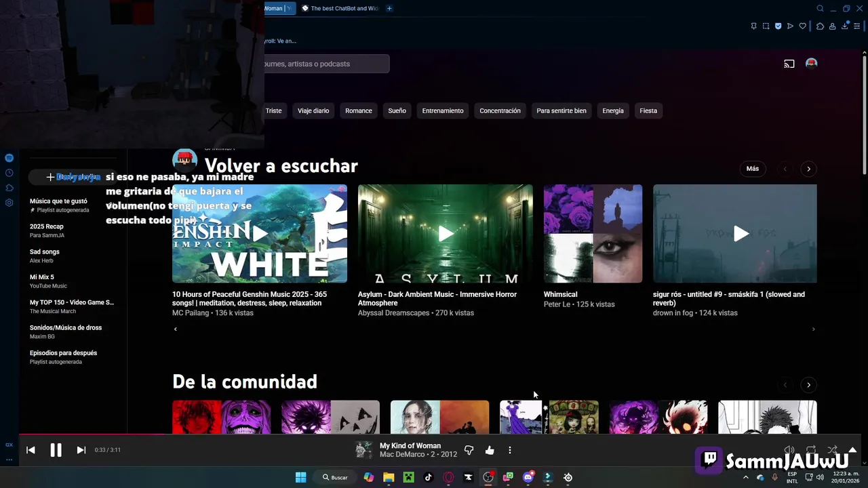Select the Triste mood chip

(273, 110)
